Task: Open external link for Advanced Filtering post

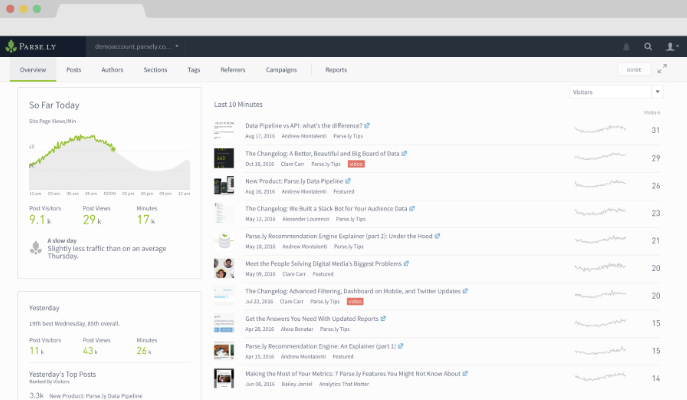Action: click(x=465, y=291)
